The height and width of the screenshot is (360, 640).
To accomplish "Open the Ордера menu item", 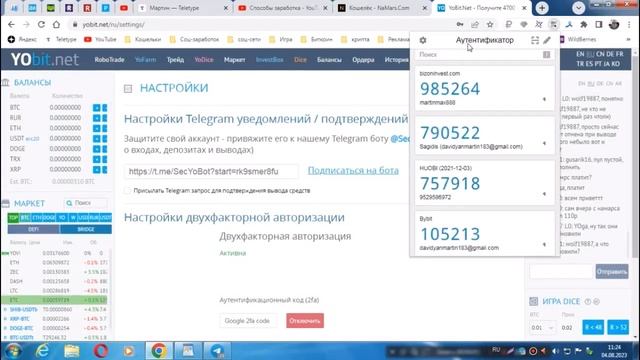I will 363,60.
